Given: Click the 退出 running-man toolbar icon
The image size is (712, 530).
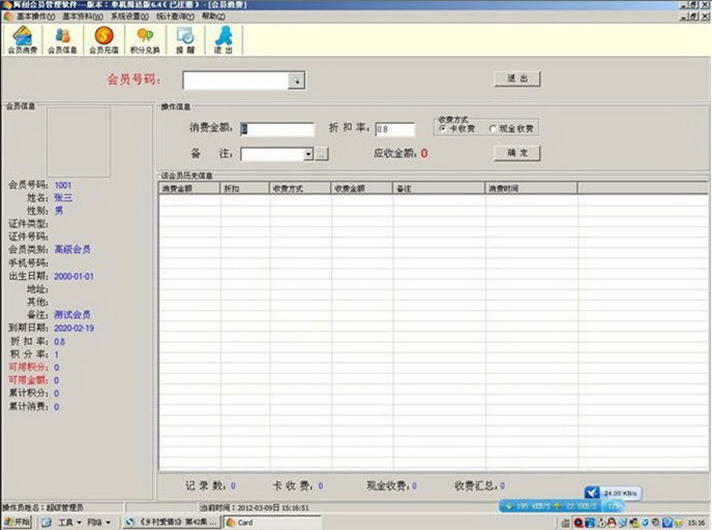Looking at the screenshot, I should (x=223, y=40).
